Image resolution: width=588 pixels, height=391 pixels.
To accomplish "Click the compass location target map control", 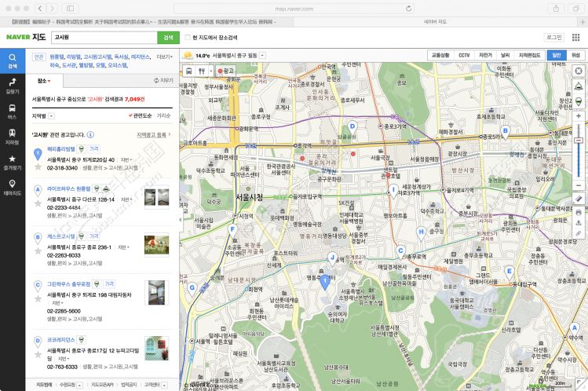I will click(579, 71).
